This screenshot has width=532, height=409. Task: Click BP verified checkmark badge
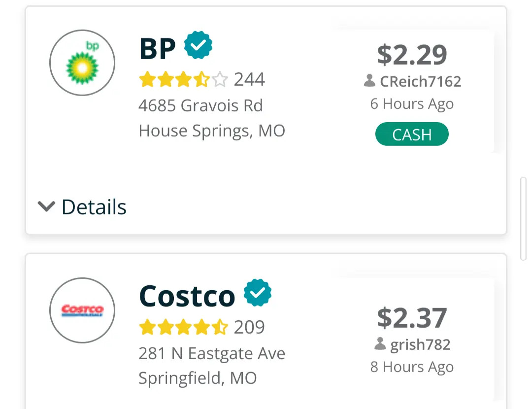click(198, 45)
